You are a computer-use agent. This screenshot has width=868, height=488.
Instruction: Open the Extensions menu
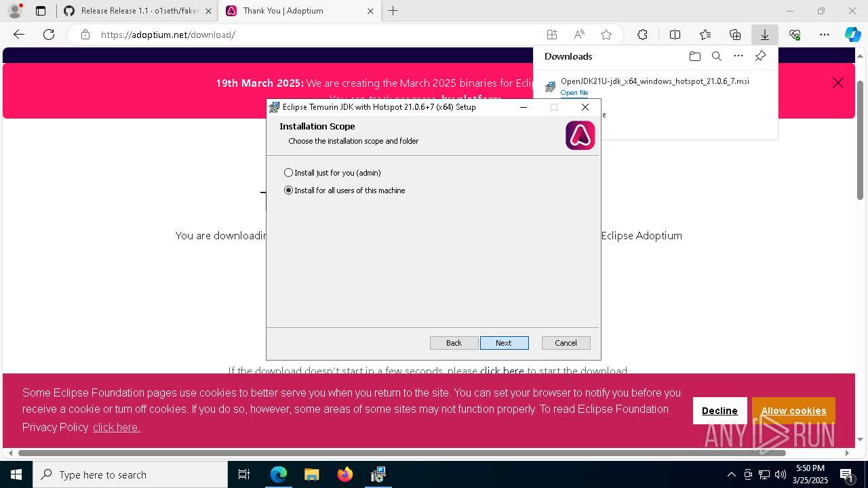(x=642, y=35)
